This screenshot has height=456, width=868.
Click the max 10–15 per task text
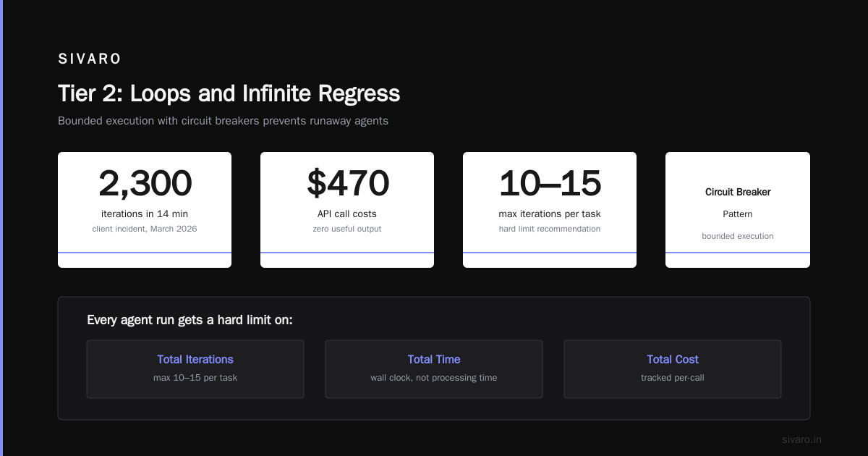tap(195, 378)
